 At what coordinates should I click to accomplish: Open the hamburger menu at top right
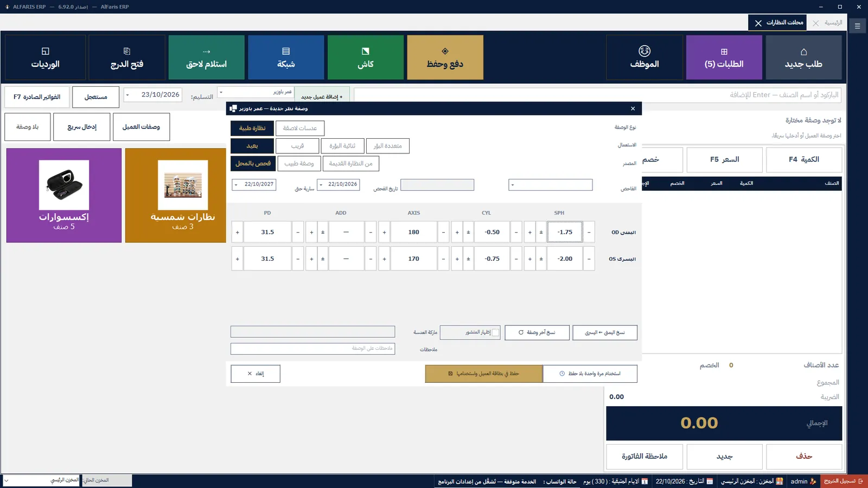(x=858, y=25)
